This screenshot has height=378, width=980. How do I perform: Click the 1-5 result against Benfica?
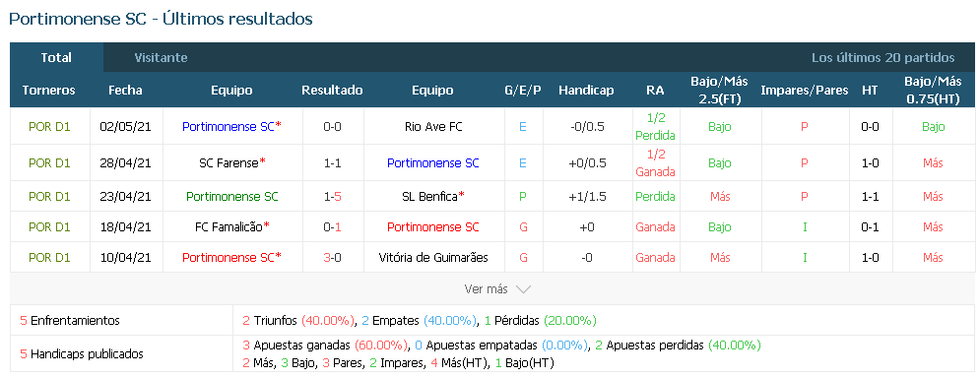[x=333, y=196]
